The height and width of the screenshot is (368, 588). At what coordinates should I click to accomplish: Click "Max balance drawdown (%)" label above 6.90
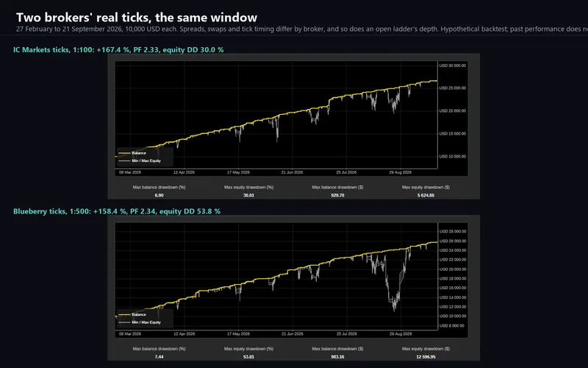coord(159,187)
